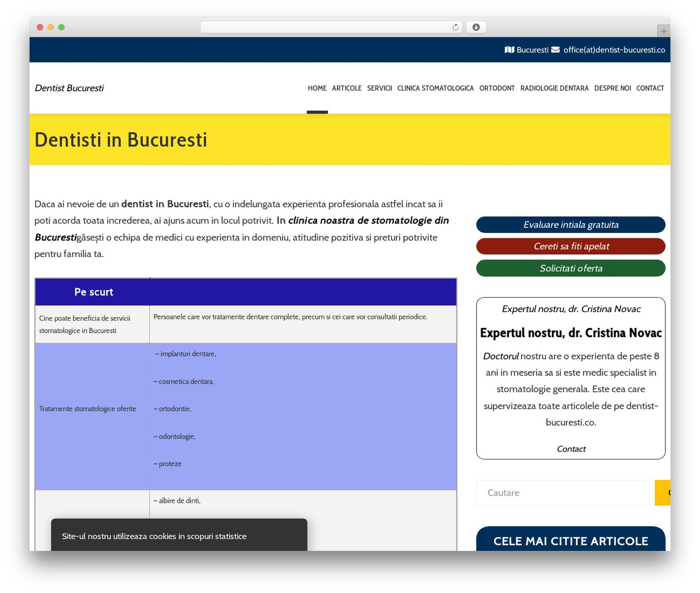700x593 pixels.
Task: Reload the page using the refresh icon
Action: 456,27
